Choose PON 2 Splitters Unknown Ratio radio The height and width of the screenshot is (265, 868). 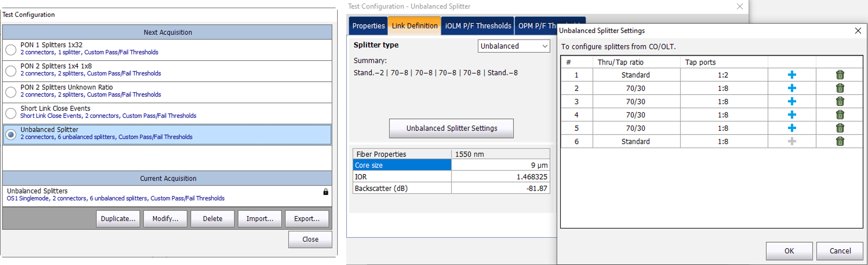(x=11, y=92)
